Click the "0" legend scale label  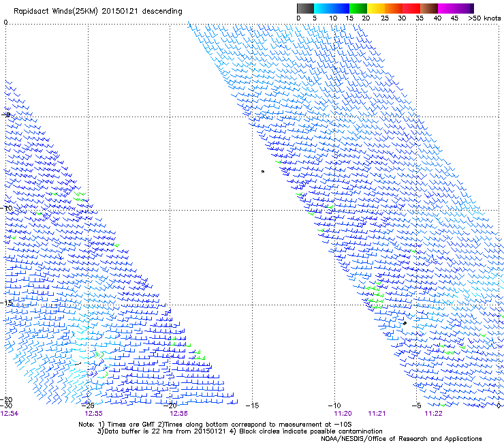(298, 18)
